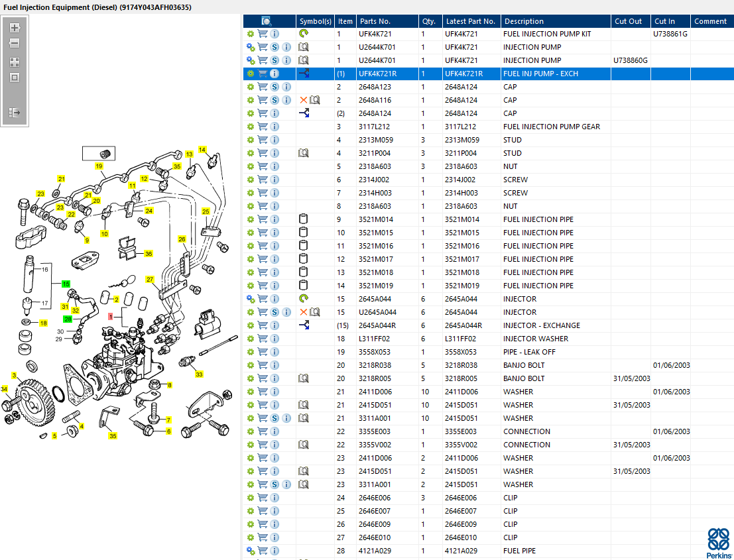Sort by the Qty. column header
This screenshot has width=734, height=560.
coord(430,21)
